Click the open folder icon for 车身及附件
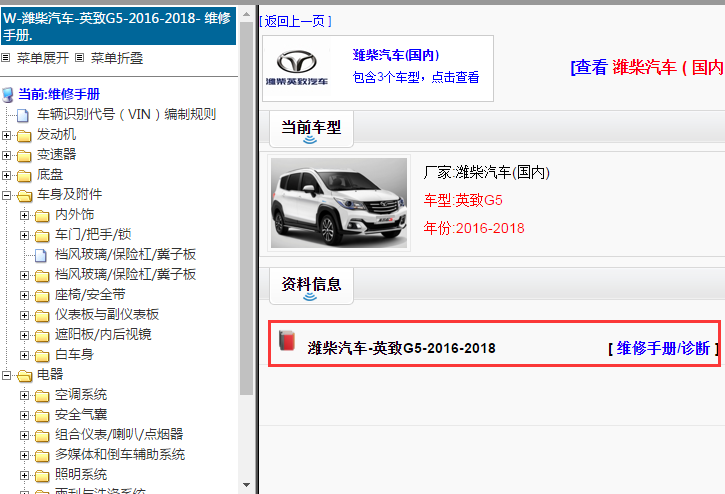 [25, 196]
